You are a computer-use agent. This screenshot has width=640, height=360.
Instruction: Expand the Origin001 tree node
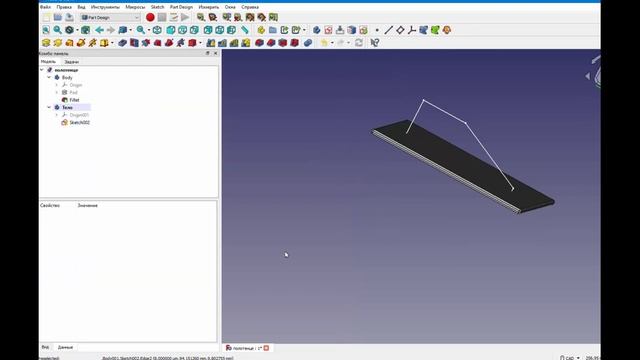(57, 115)
